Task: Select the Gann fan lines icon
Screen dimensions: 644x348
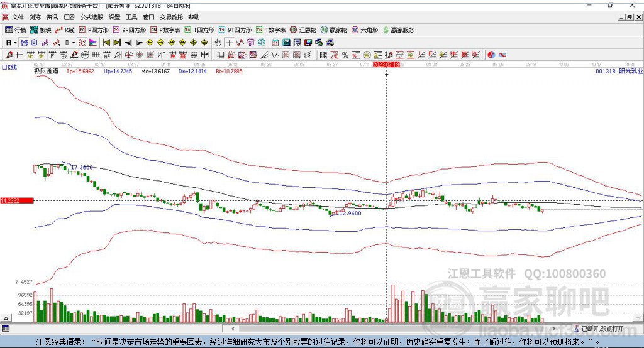Action: pyautogui.click(x=232, y=55)
